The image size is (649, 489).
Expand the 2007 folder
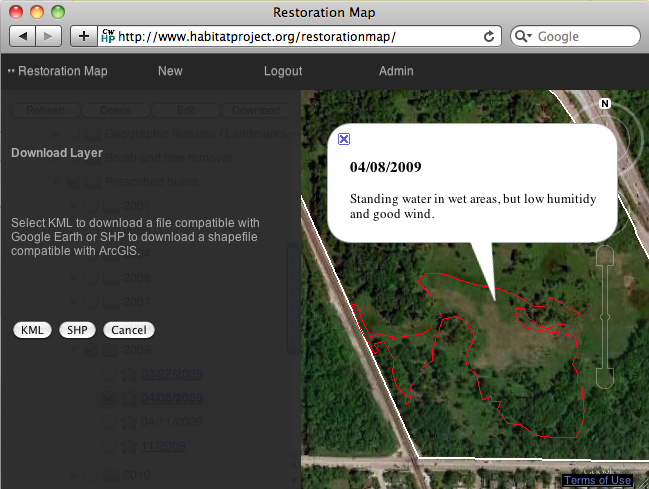click(x=74, y=302)
